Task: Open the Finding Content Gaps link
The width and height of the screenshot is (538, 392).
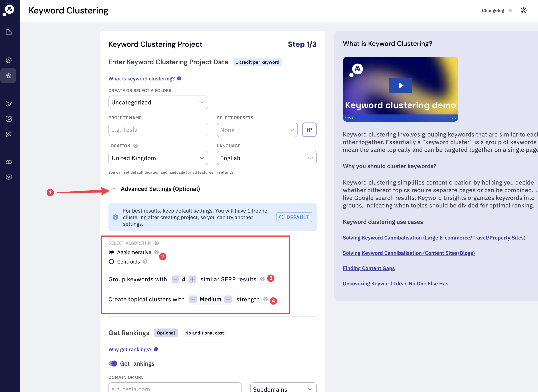Action: [x=369, y=268]
